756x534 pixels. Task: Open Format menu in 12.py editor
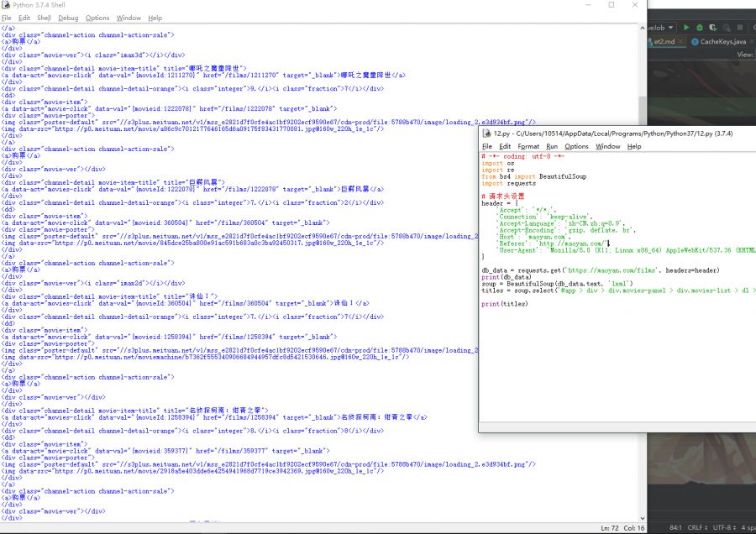coord(528,146)
